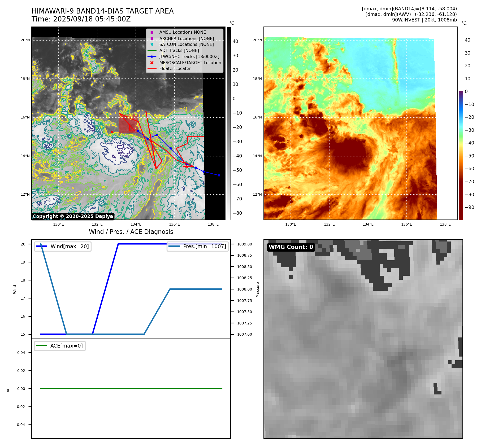Click the '[dmax, dmin](BAND14)' values line
The image size is (481, 448).
(409, 9)
